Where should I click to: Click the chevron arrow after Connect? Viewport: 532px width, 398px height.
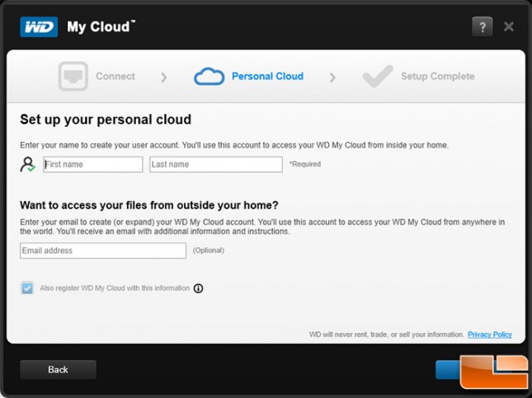[x=164, y=77]
